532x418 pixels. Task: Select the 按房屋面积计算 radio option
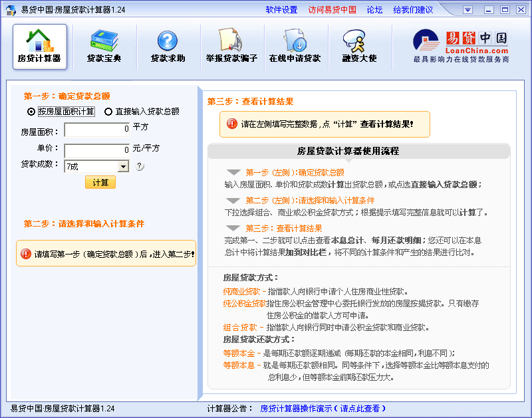pyautogui.click(x=31, y=112)
